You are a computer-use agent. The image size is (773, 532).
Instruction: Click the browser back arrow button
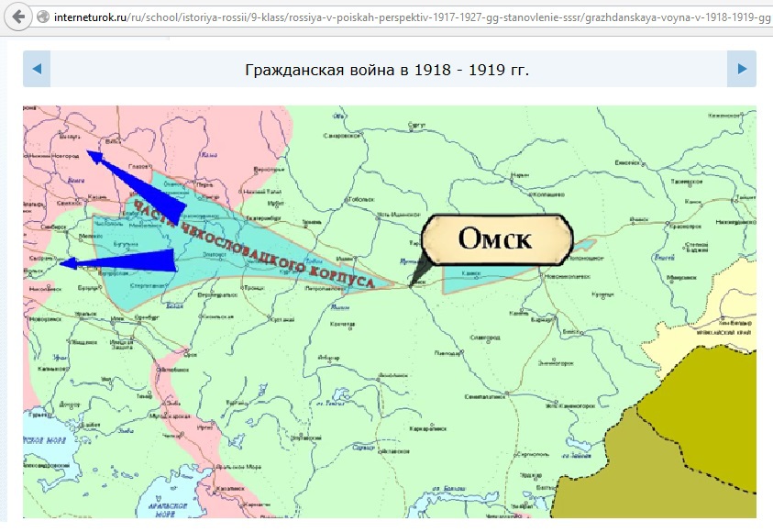pyautogui.click(x=19, y=17)
